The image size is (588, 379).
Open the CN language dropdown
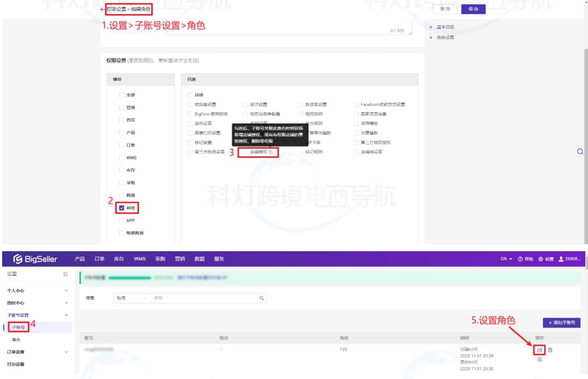pos(506,259)
